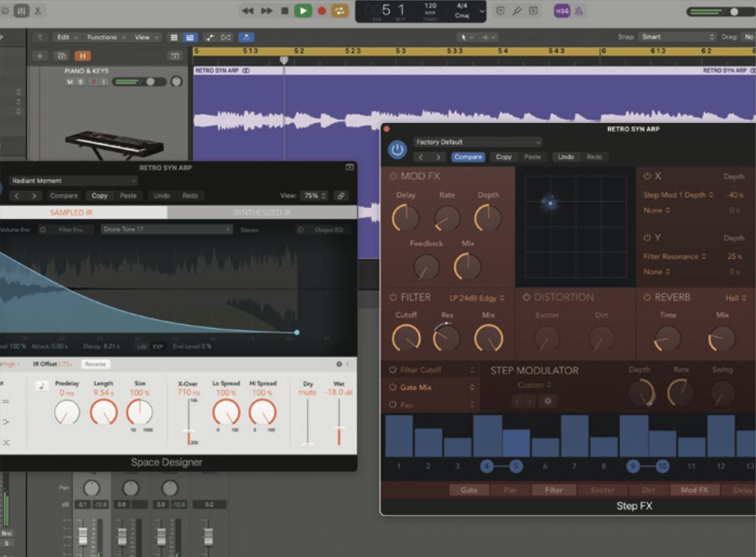The image size is (756, 557).
Task: Open the Drone Tone 17 impulse response menu
Action: click(167, 229)
